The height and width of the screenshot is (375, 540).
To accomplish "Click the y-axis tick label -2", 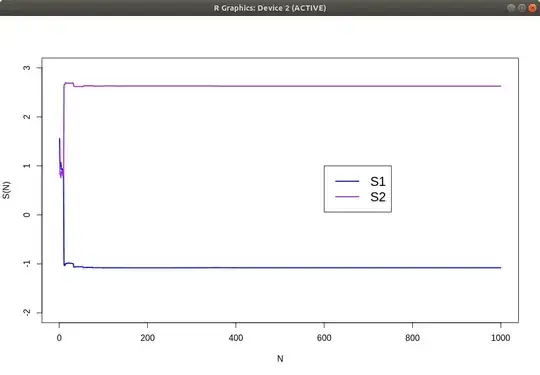I will point(27,312).
